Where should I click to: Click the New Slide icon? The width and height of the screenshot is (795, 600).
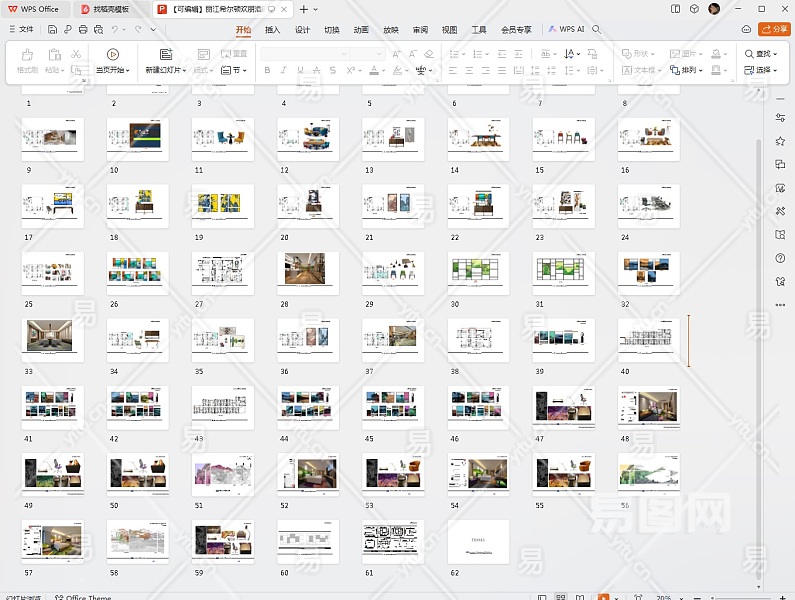point(166,54)
